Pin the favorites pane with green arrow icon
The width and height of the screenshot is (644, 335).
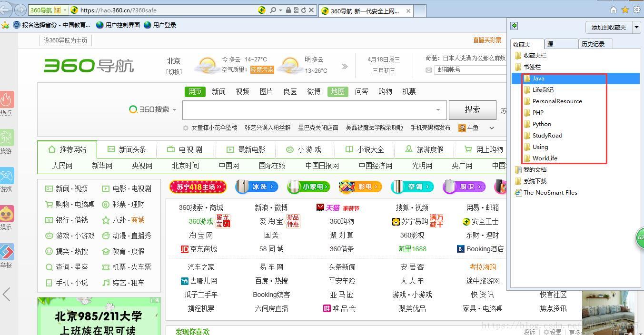point(515,26)
